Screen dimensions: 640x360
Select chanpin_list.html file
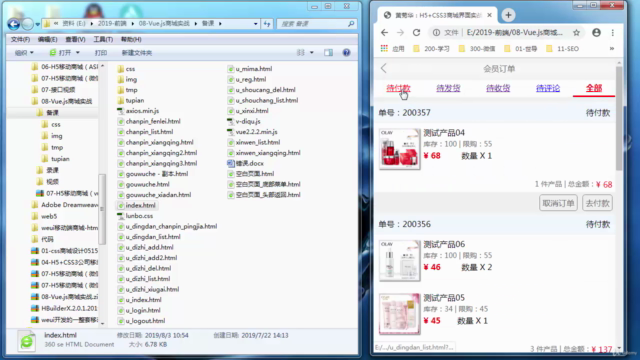pos(145,132)
